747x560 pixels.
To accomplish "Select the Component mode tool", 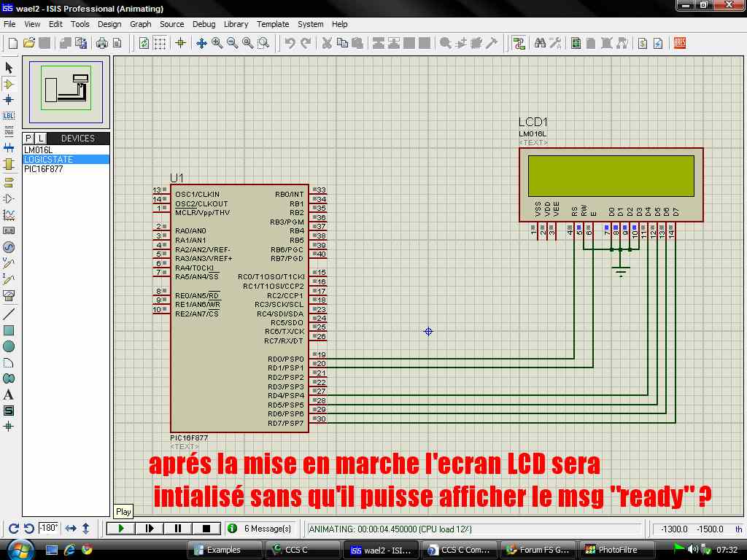I will (9, 84).
